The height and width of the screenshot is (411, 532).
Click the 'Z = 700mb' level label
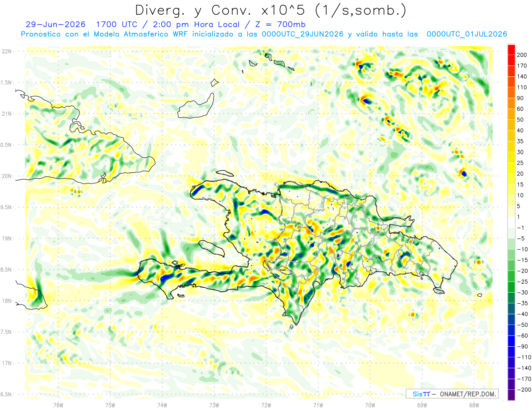pos(282,24)
